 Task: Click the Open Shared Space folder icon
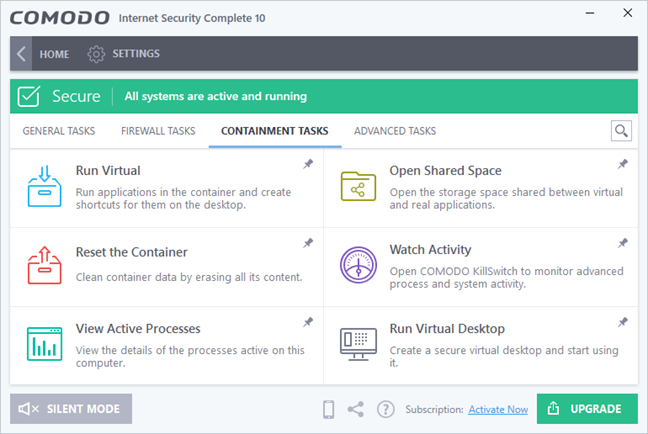pos(357,186)
